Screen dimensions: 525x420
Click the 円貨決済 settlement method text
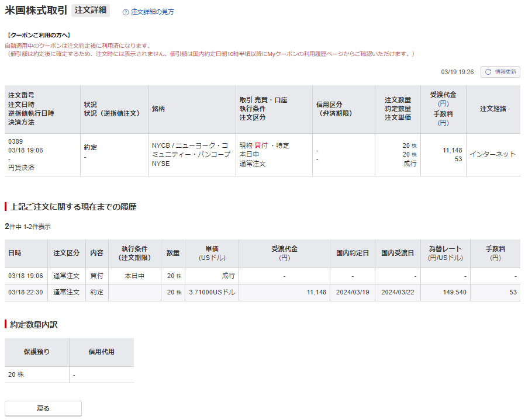coord(21,168)
